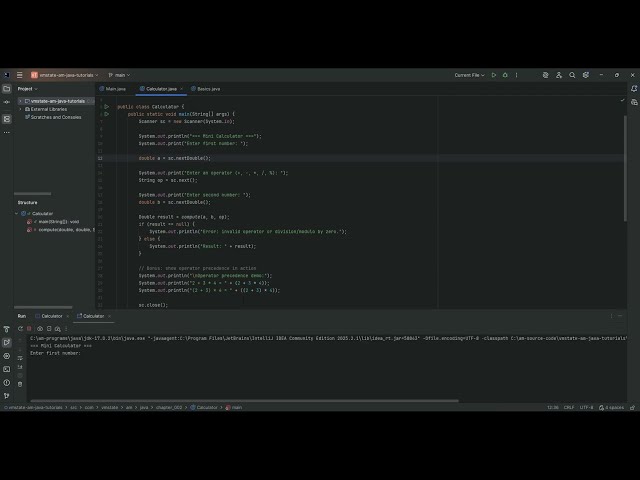This screenshot has width=640, height=480.
Task: Open Code With Me user icon
Action: (559, 75)
